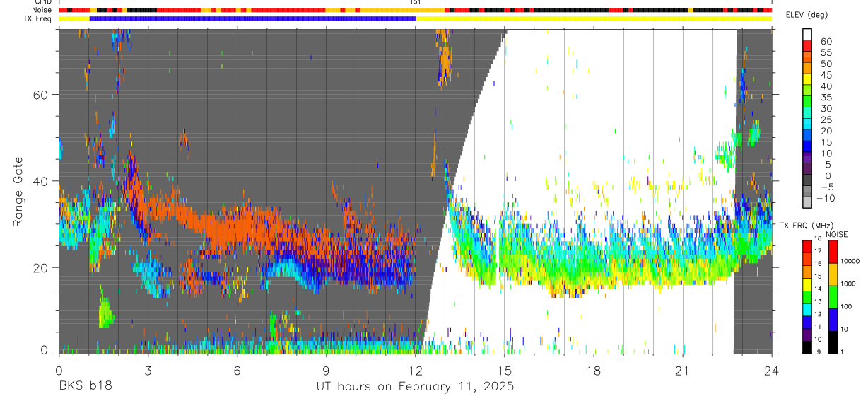This screenshot has width=868, height=401.
Task: Click the blue 10–100 NOISE swatch
Action: (833, 320)
